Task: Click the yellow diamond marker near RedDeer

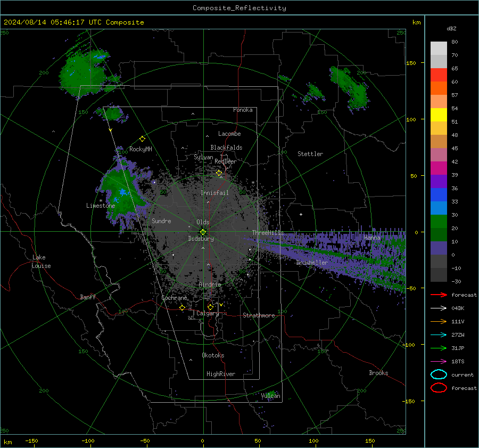Action: [x=219, y=173]
